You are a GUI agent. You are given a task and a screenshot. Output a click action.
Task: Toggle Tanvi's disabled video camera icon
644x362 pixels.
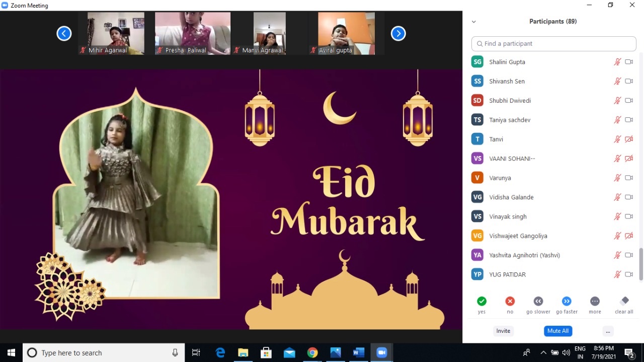(629, 139)
